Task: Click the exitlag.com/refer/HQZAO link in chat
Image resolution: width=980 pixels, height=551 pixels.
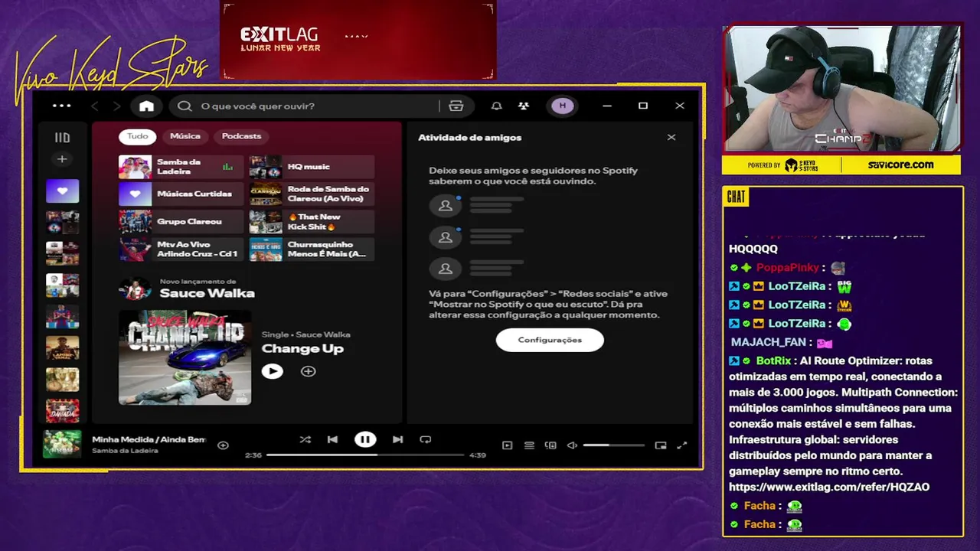Action: click(829, 487)
